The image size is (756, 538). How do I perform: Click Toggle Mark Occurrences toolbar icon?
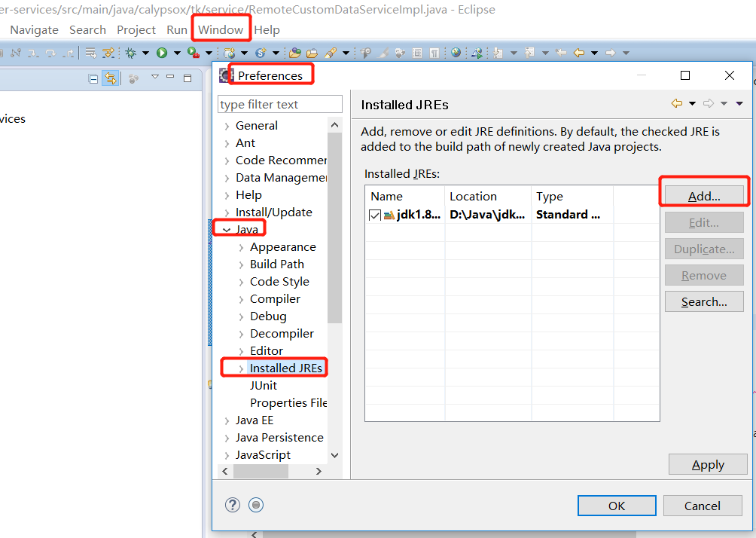point(383,53)
